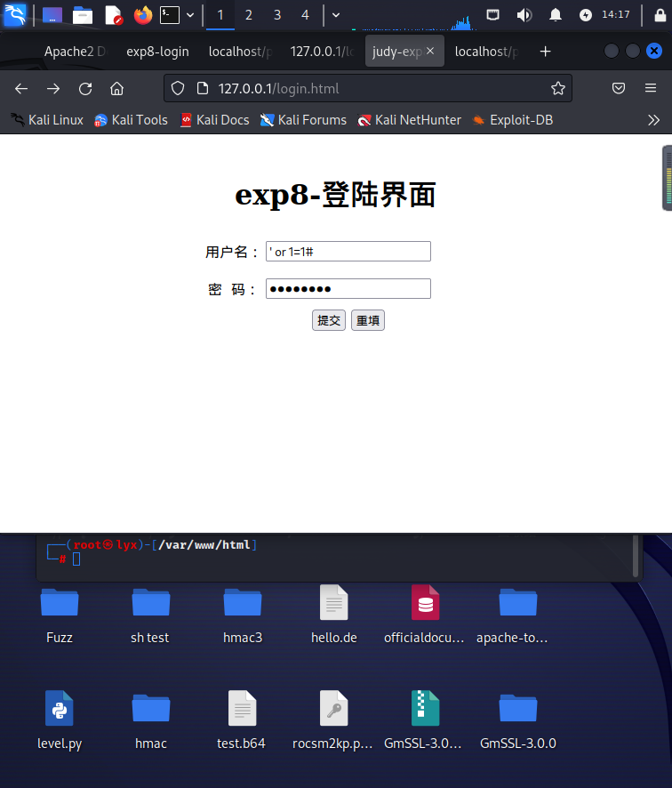The height and width of the screenshot is (788, 672).
Task: Open the Exploit-DB bookmark
Action: point(513,120)
